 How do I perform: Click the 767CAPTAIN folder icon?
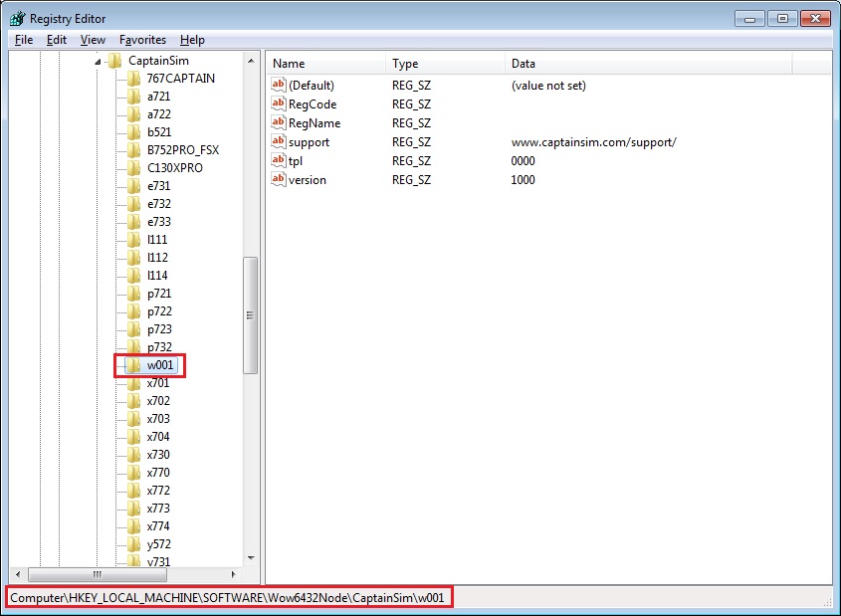click(133, 79)
